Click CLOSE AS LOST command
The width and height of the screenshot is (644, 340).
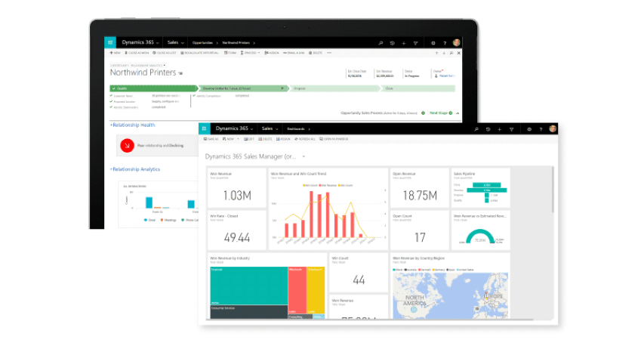[165, 53]
